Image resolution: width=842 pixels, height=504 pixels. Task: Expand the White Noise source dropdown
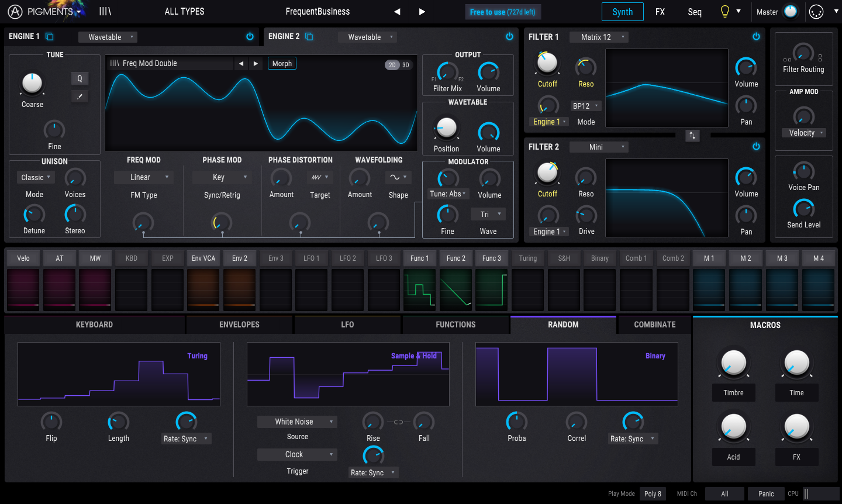pyautogui.click(x=297, y=422)
